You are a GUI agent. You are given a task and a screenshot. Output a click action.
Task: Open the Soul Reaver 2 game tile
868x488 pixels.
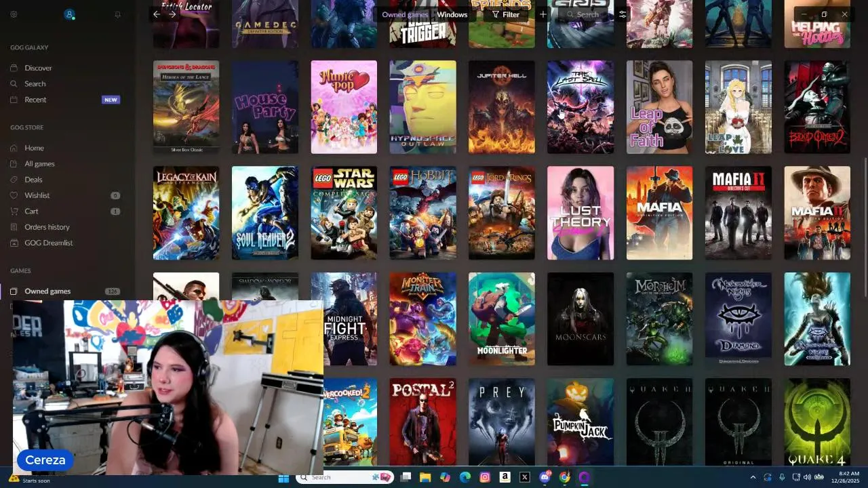coord(265,213)
